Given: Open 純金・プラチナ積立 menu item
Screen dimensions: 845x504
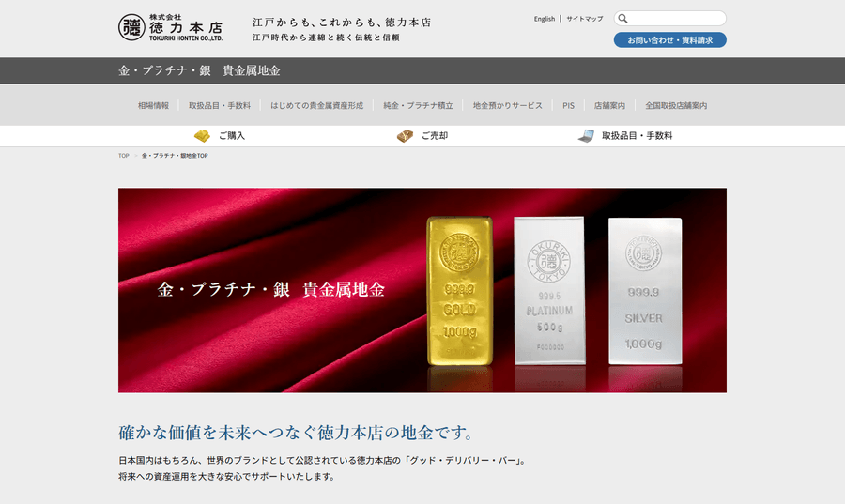Looking at the screenshot, I should pos(418,105).
